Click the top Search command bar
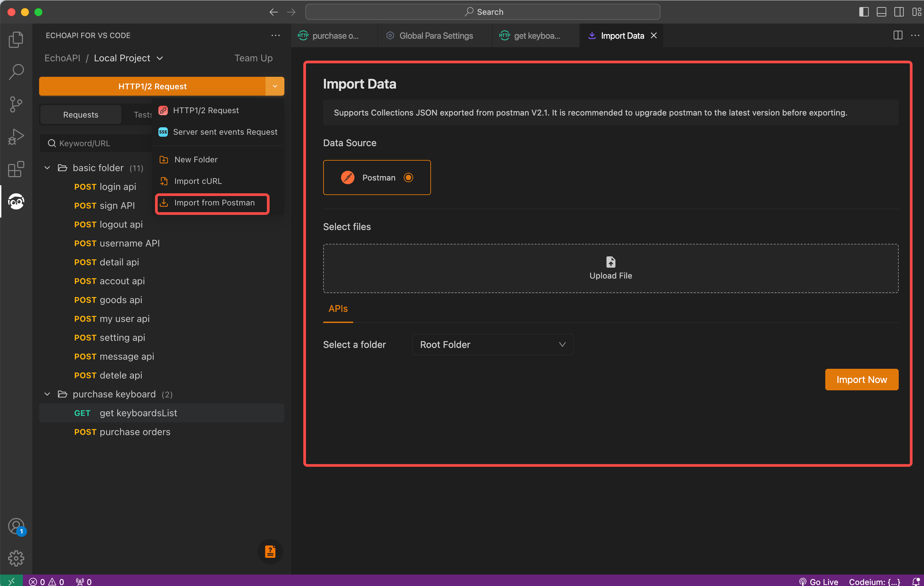924x586 pixels. [483, 12]
